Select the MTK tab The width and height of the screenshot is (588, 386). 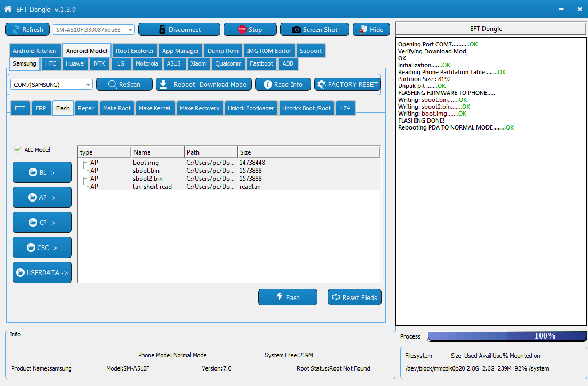coord(99,63)
